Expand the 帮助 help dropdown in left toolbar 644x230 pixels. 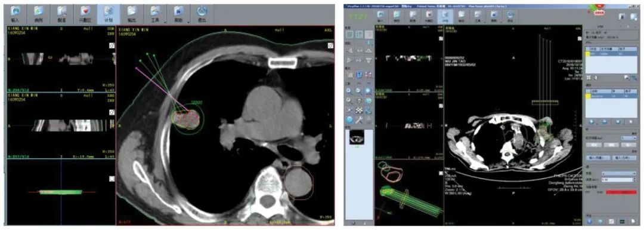click(179, 14)
